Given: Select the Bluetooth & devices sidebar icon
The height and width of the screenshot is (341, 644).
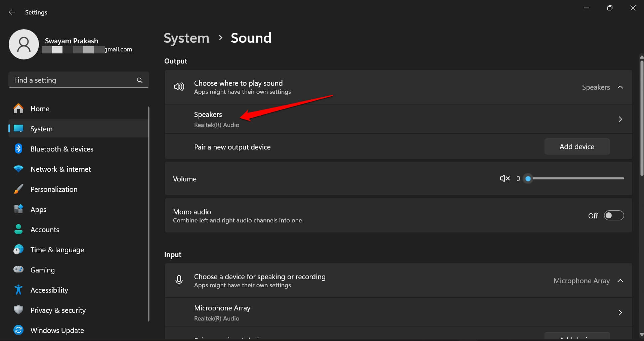Looking at the screenshot, I should (x=18, y=148).
